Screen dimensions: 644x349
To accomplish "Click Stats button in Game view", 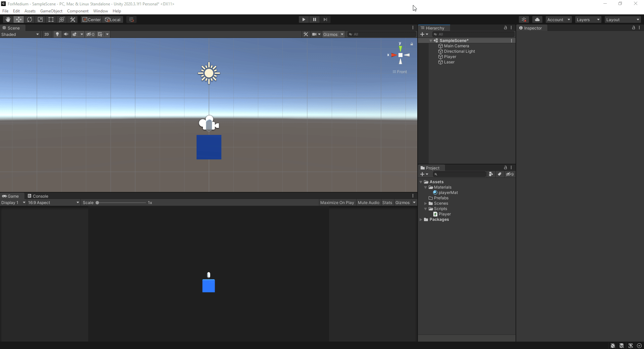I will (387, 202).
